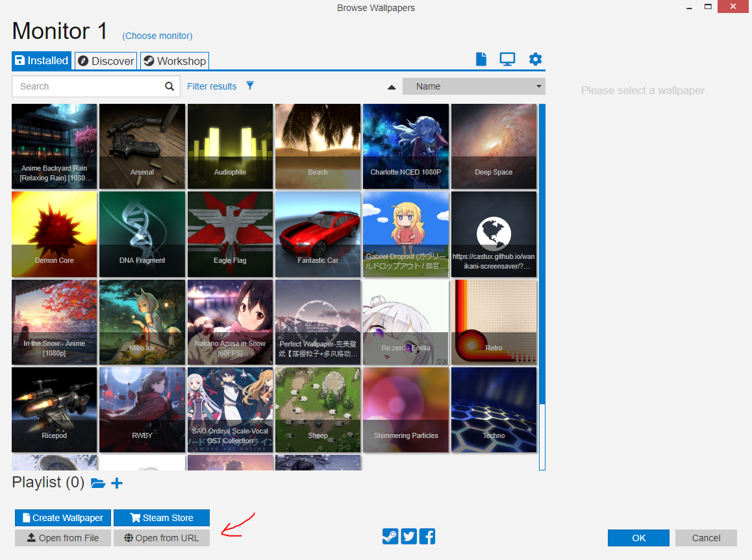Open the Name sorting dropdown

(x=473, y=86)
